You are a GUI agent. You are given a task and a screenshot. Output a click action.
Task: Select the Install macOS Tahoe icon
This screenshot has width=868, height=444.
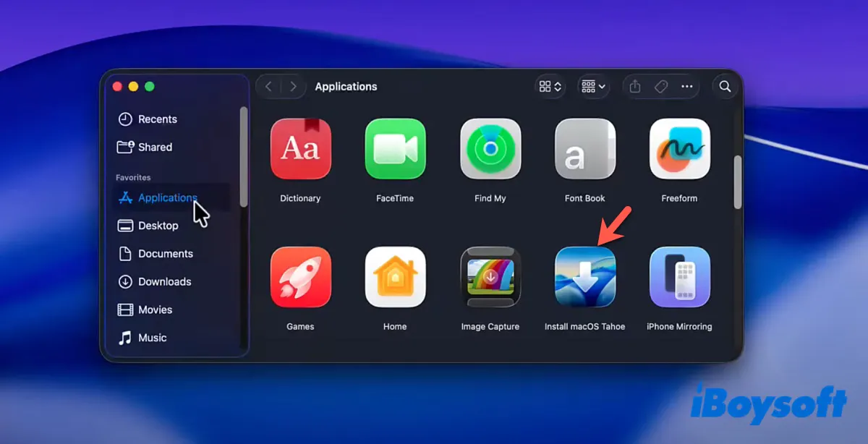click(x=585, y=277)
